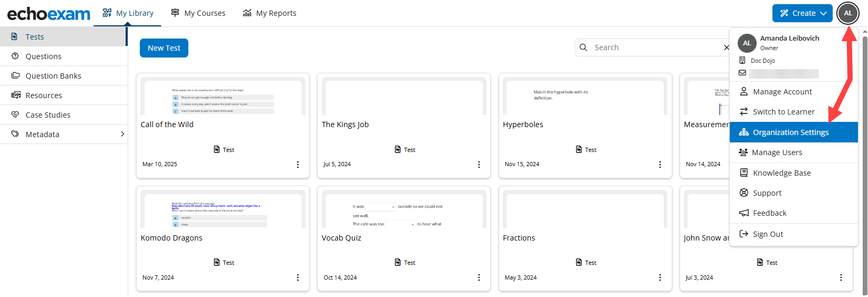Choose Switch to Learner option
This screenshot has height=297, width=868.
click(784, 112)
